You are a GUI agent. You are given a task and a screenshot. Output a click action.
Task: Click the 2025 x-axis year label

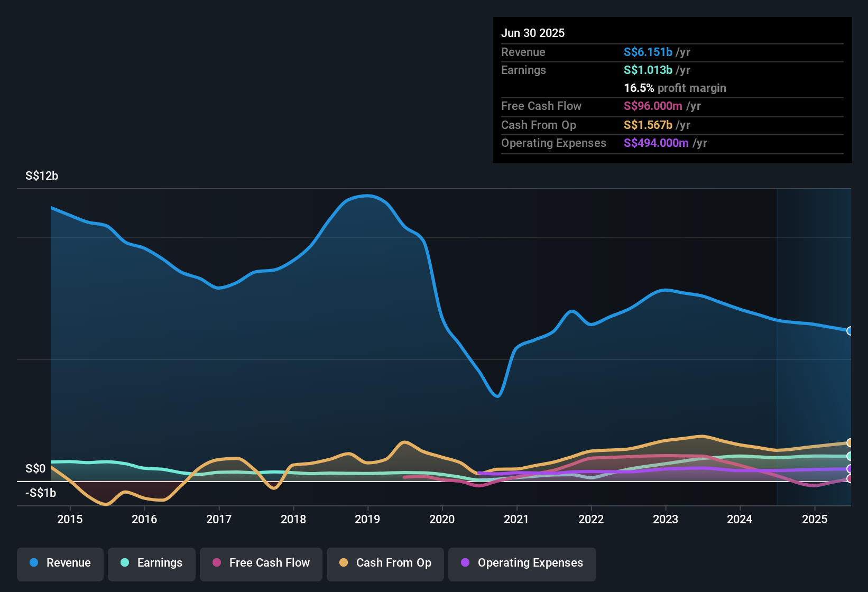(815, 519)
